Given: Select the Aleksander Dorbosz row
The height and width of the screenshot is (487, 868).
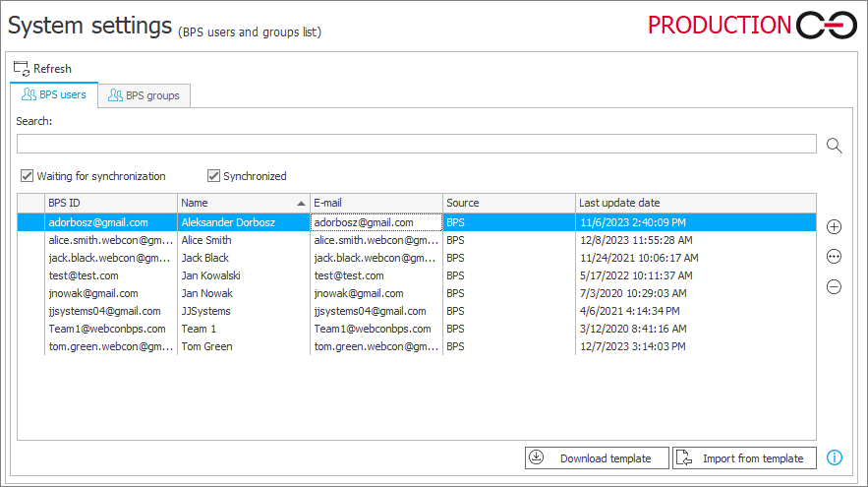Looking at the screenshot, I should click(416, 222).
